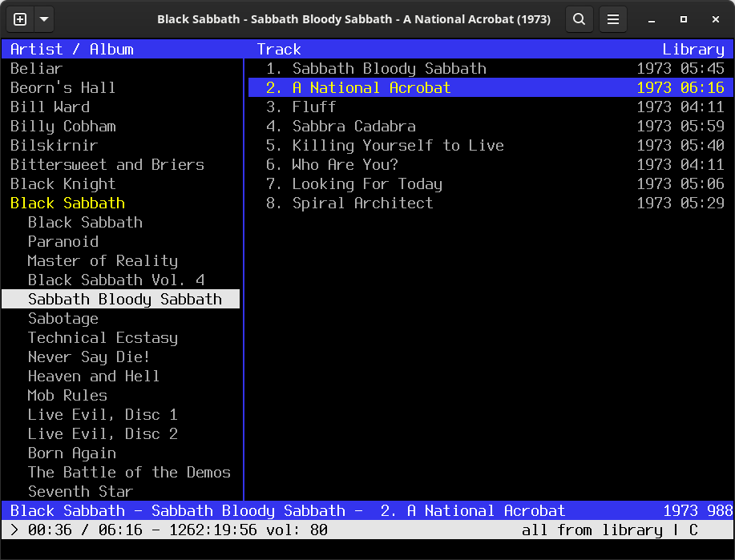
Task: Click the total time 1262:19:56
Action: point(213,530)
